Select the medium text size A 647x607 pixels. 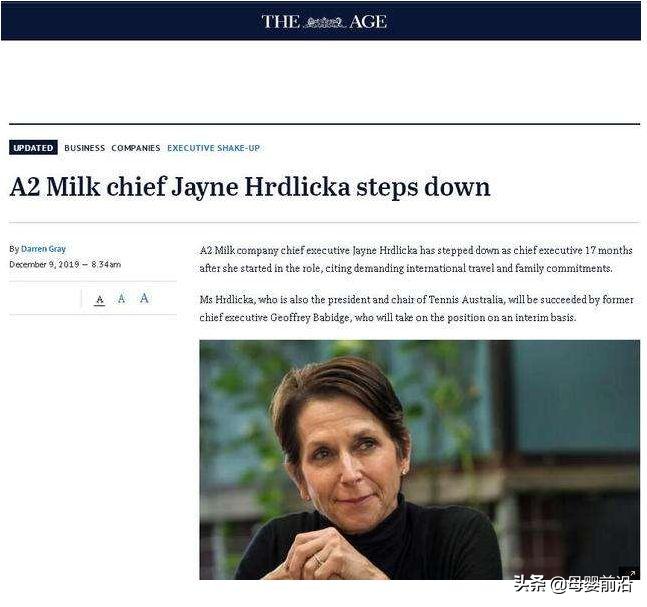tap(121, 299)
